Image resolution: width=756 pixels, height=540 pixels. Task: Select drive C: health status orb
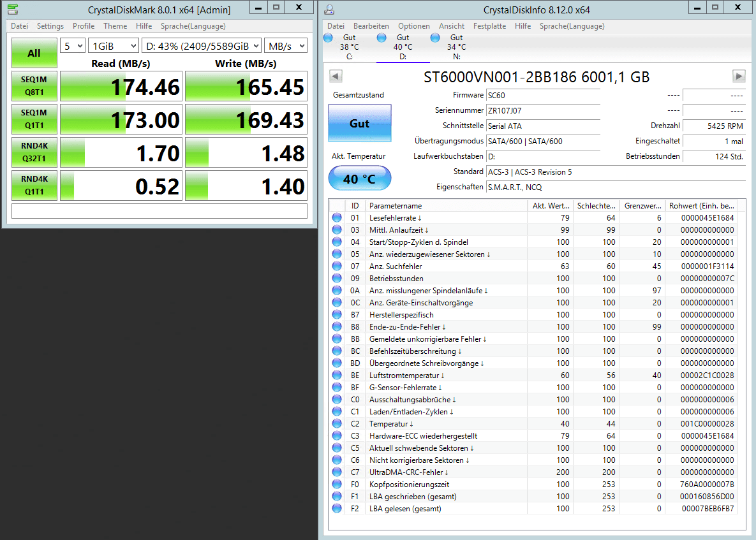point(329,38)
